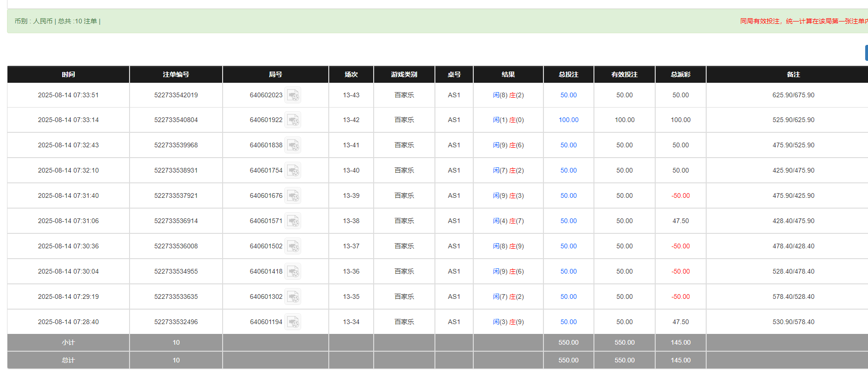View replay icon for round 640601571
The image size is (868, 376).
point(293,221)
